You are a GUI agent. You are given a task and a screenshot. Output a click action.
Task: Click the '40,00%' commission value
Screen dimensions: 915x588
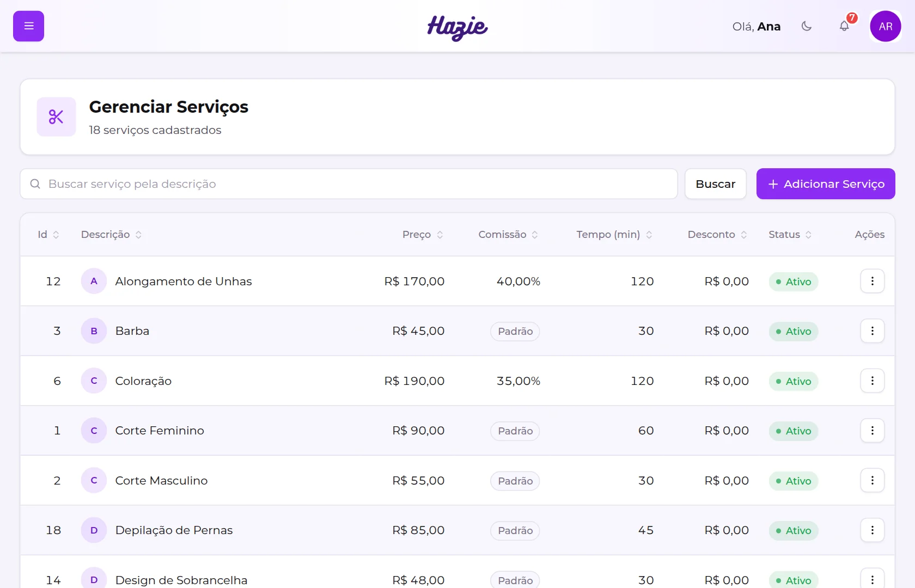(518, 281)
